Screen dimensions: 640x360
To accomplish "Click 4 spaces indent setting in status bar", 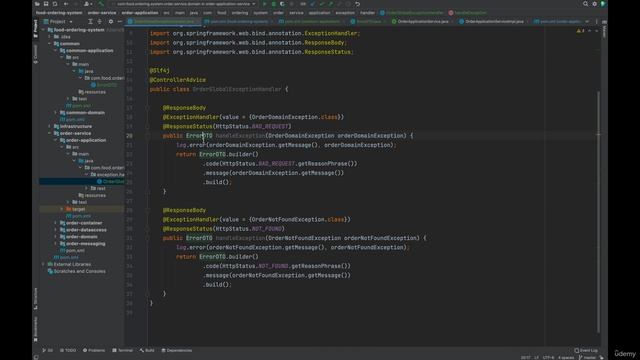I will [566, 358].
